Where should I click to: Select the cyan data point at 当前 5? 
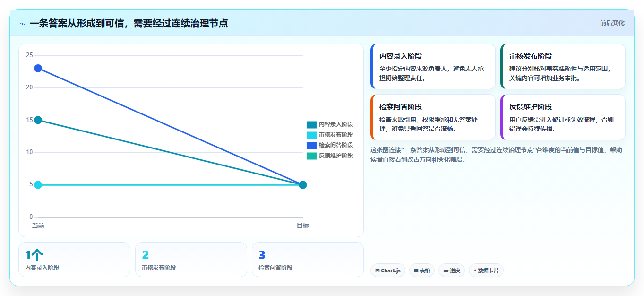(x=38, y=185)
